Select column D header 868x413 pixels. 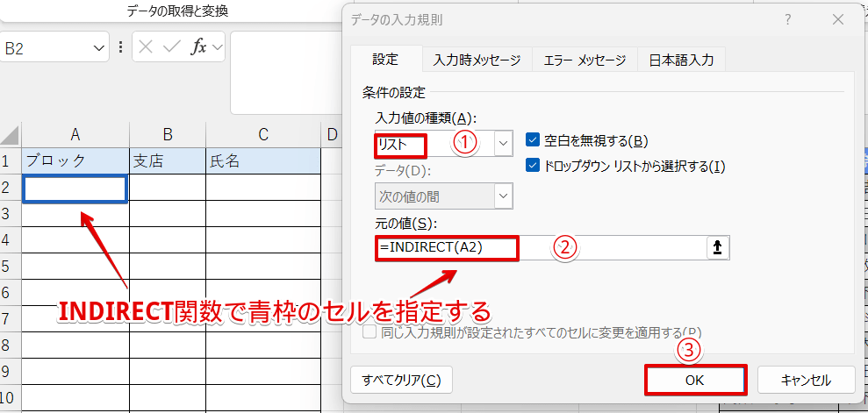click(332, 135)
